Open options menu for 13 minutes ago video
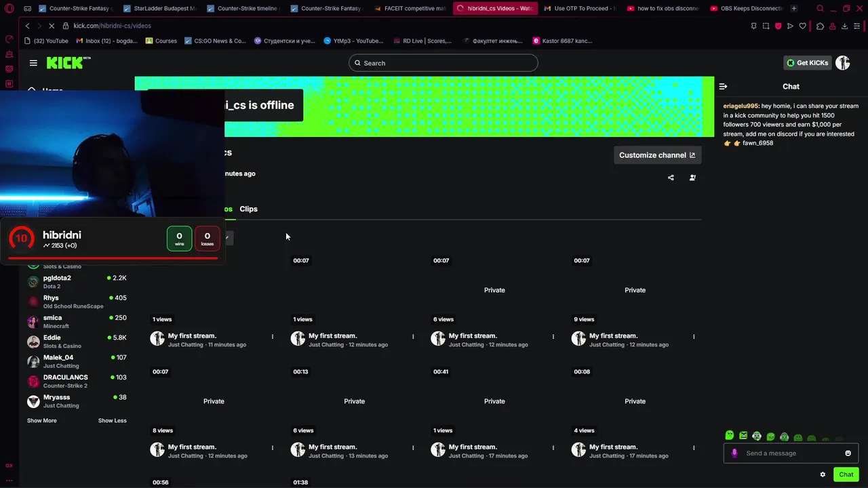Viewport: 868px width, 488px height. (413, 448)
